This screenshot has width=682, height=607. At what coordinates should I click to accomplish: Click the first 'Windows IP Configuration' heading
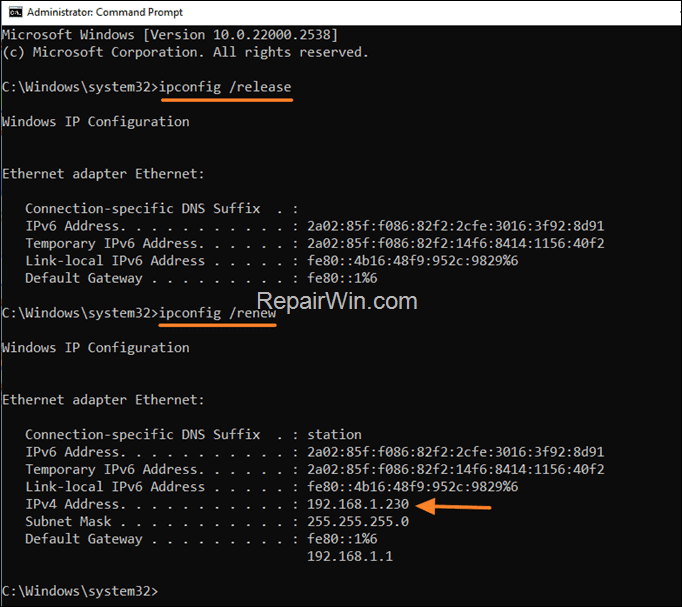click(x=96, y=122)
